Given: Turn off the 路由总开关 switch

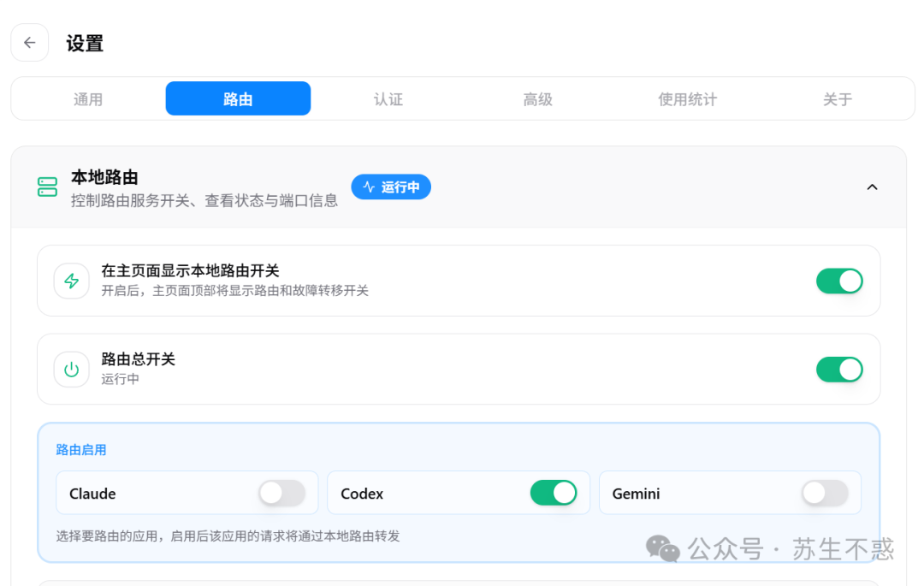Looking at the screenshot, I should pos(839,370).
